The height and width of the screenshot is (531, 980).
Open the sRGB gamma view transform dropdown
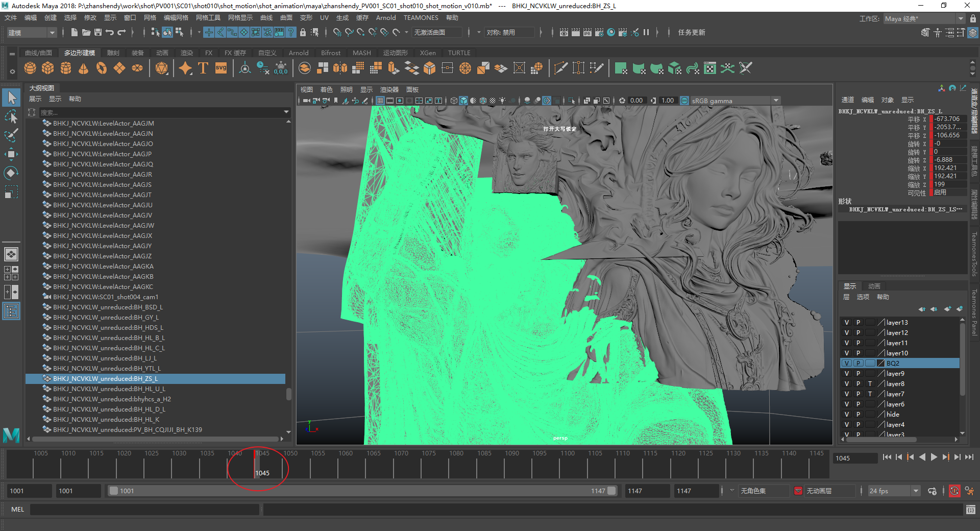pos(776,101)
